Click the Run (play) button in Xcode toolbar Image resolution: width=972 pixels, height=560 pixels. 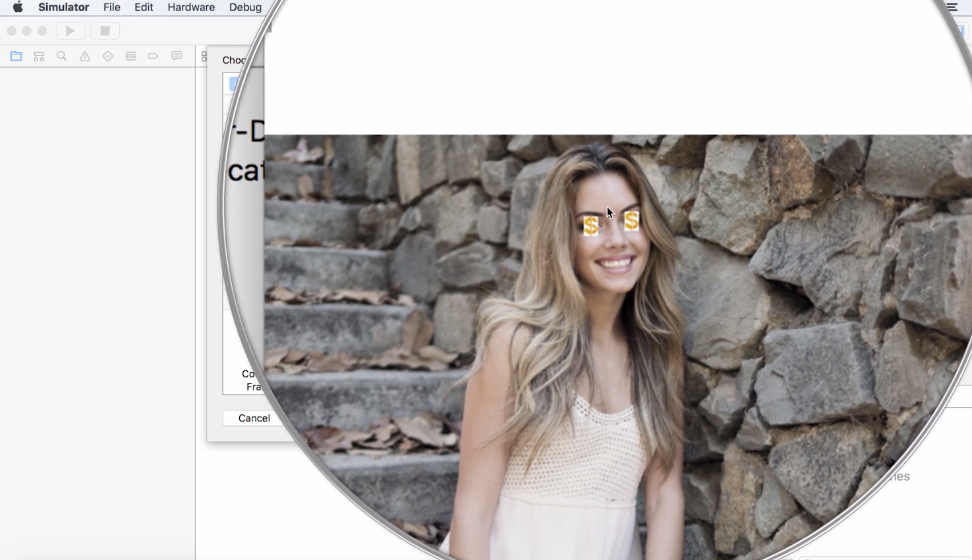pyautogui.click(x=71, y=31)
